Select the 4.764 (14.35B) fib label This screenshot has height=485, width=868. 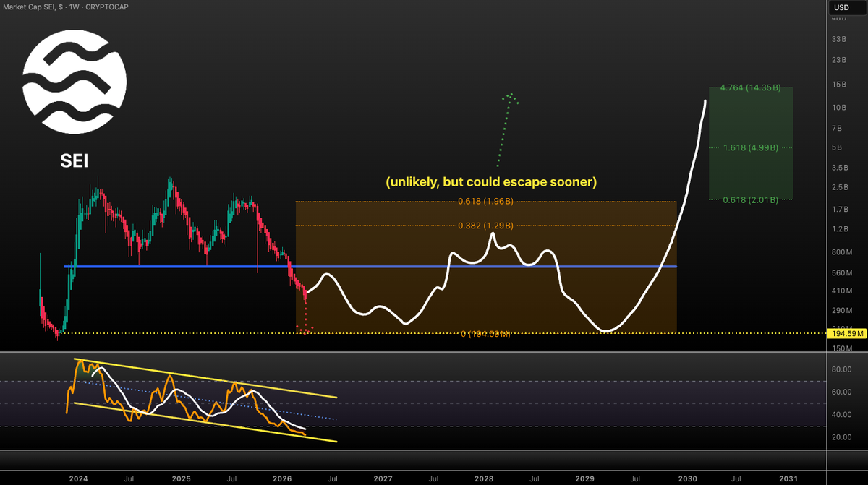[x=751, y=87]
